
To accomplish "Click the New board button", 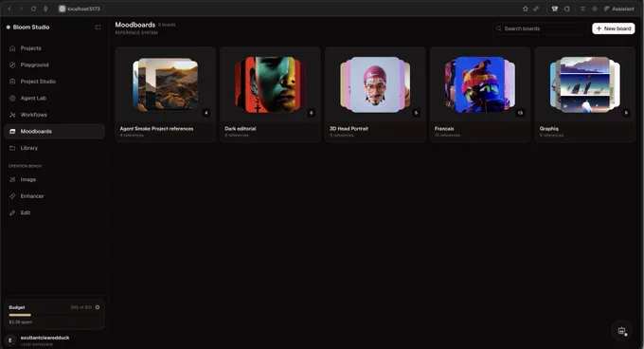I will (x=613, y=28).
